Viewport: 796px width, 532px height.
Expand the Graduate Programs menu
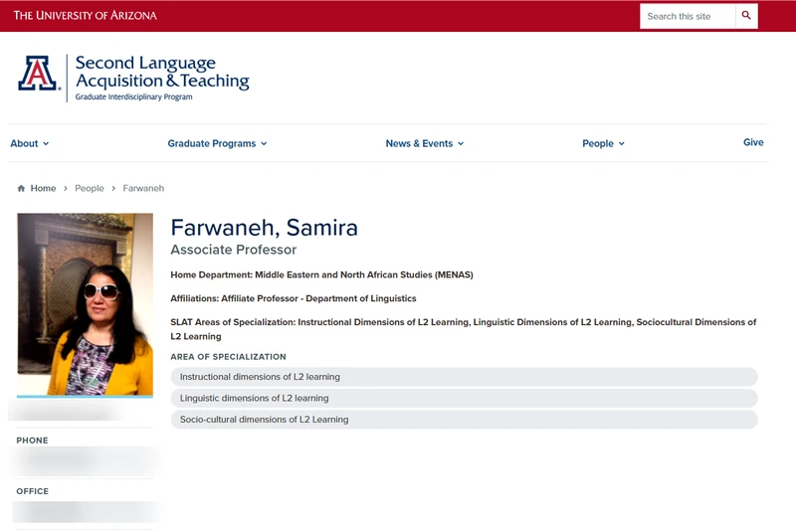pos(217,143)
